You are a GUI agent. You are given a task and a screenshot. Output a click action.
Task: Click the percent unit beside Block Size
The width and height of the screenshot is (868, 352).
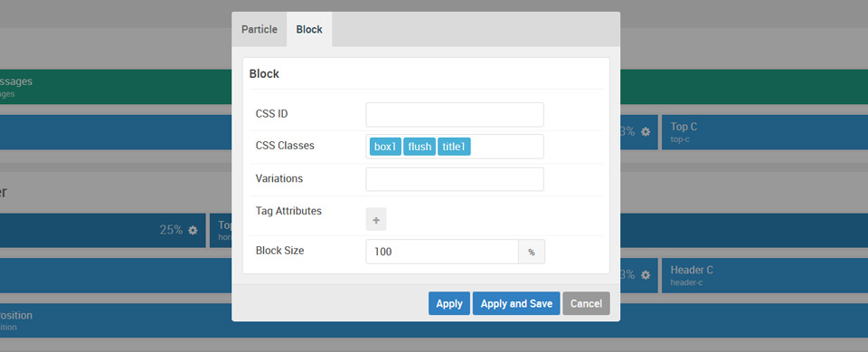coord(532,252)
